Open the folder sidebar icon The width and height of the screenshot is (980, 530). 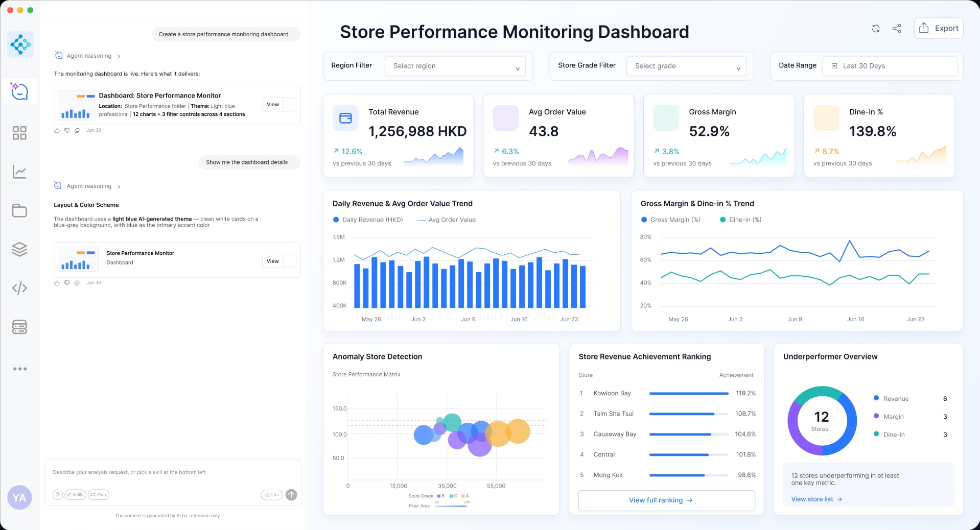19,210
